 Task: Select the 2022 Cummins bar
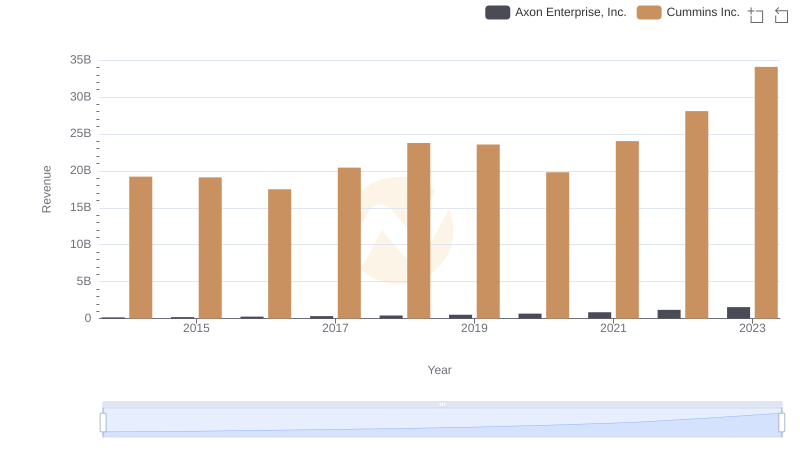click(696, 215)
